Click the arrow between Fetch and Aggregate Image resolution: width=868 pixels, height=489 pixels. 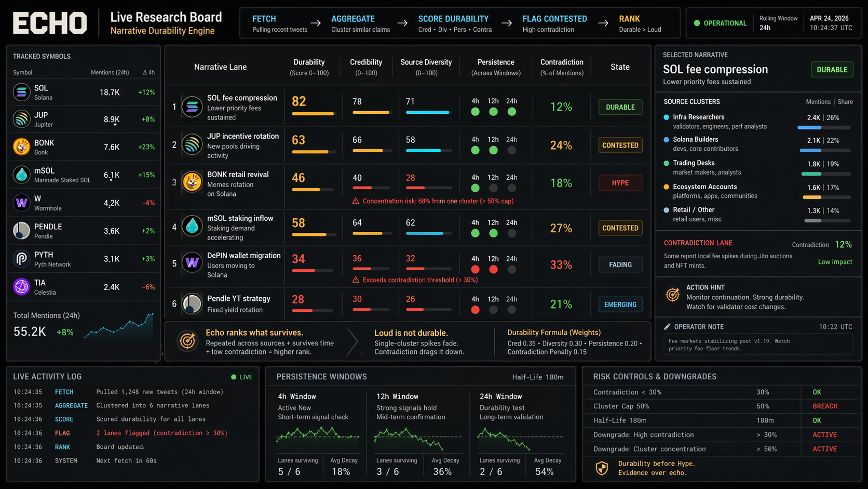316,23
